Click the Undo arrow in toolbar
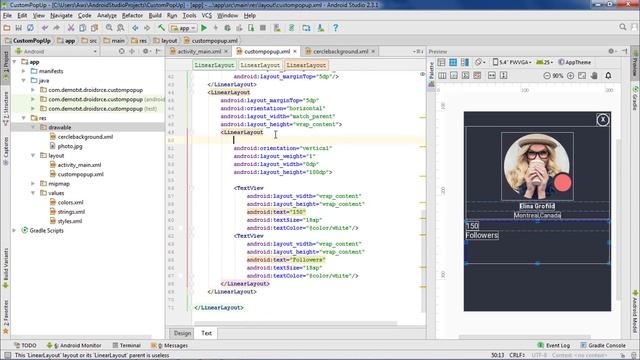Viewport: 640px width, 360px height. click(x=44, y=28)
